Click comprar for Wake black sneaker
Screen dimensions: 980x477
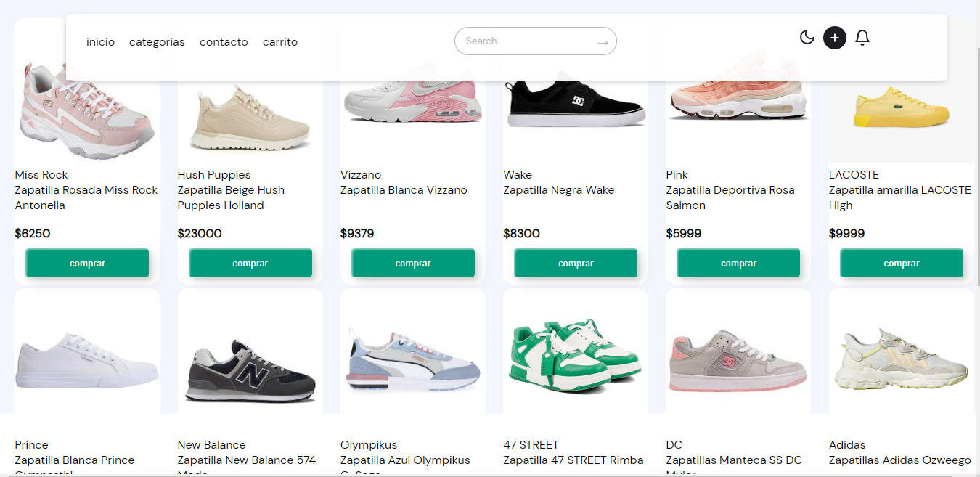576,264
